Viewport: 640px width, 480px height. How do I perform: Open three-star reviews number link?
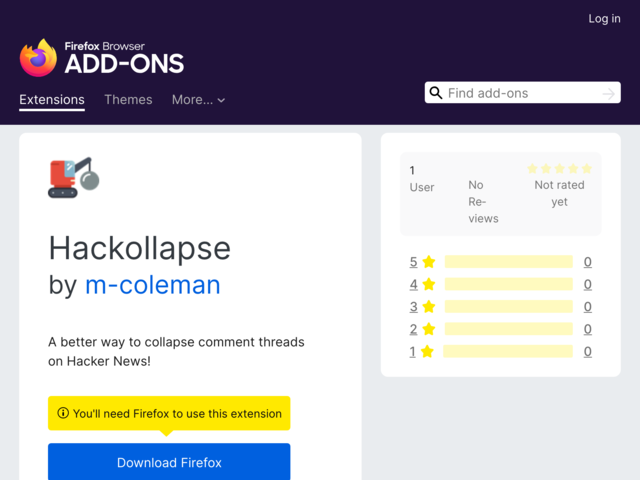coord(413,307)
